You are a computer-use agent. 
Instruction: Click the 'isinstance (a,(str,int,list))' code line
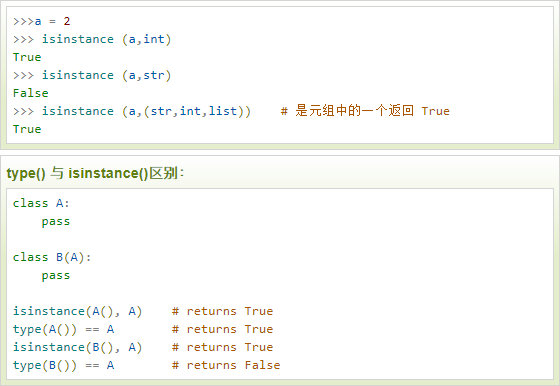tap(132, 111)
